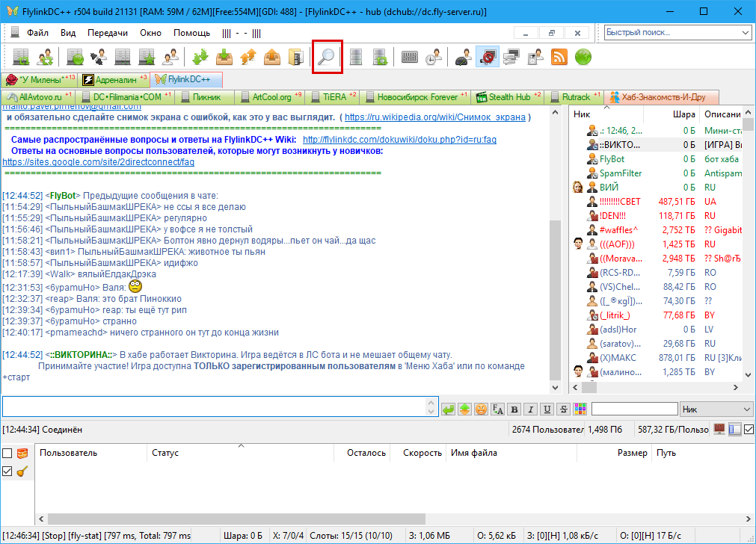Open the starred favorite server icon
The height and width of the screenshot is (544, 756).
click(147, 57)
